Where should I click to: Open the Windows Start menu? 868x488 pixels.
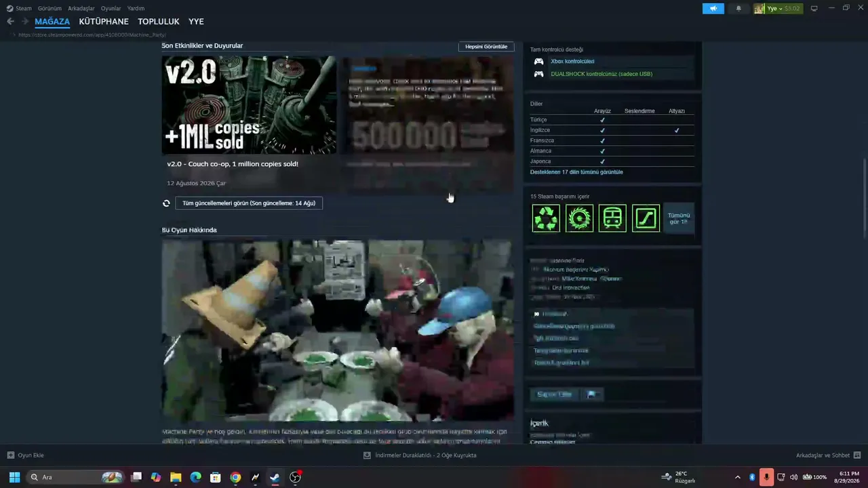tap(14, 477)
